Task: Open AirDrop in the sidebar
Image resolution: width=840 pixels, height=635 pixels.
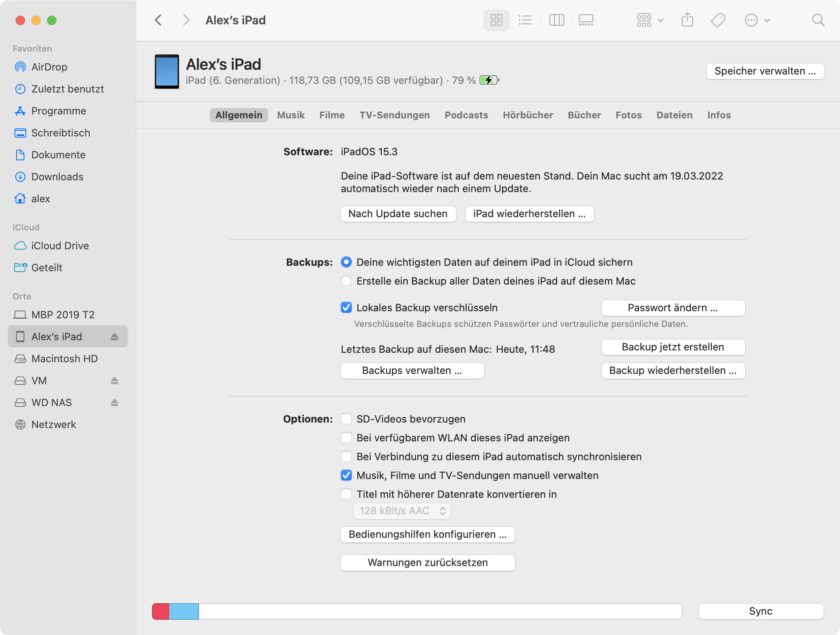Action: point(68,67)
